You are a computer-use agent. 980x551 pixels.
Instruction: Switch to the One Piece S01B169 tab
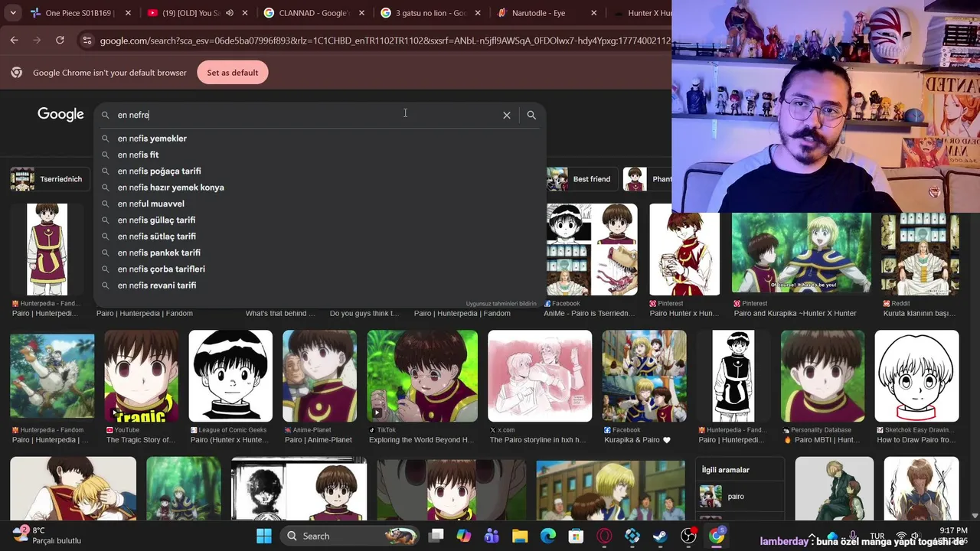pyautogui.click(x=70, y=13)
